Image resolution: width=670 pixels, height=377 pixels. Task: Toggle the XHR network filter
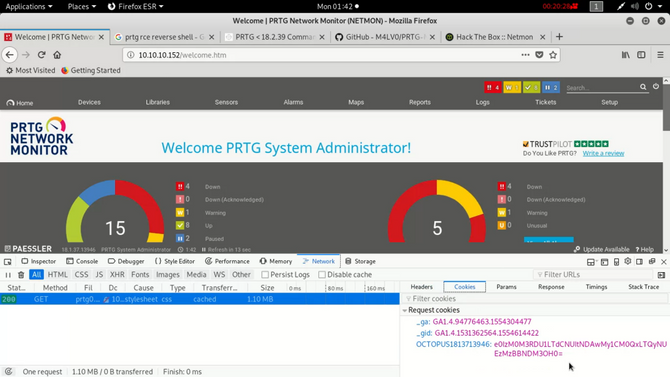pos(117,274)
